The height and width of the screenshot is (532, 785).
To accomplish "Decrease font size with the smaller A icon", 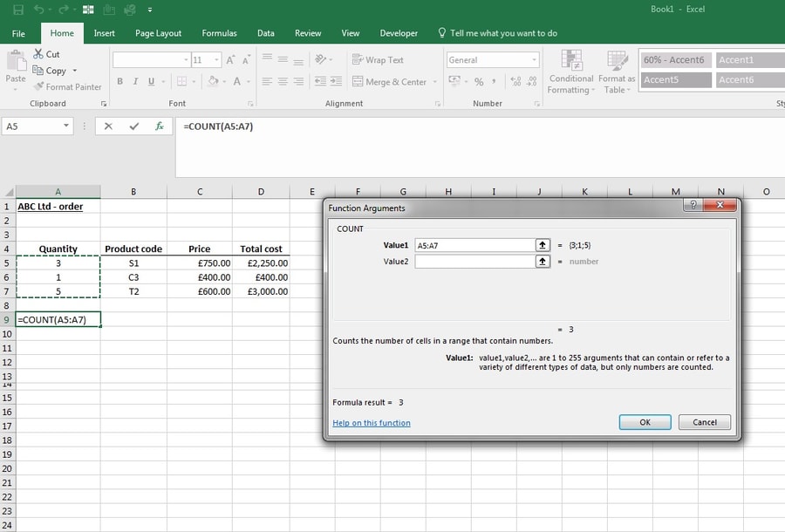I will coord(246,60).
